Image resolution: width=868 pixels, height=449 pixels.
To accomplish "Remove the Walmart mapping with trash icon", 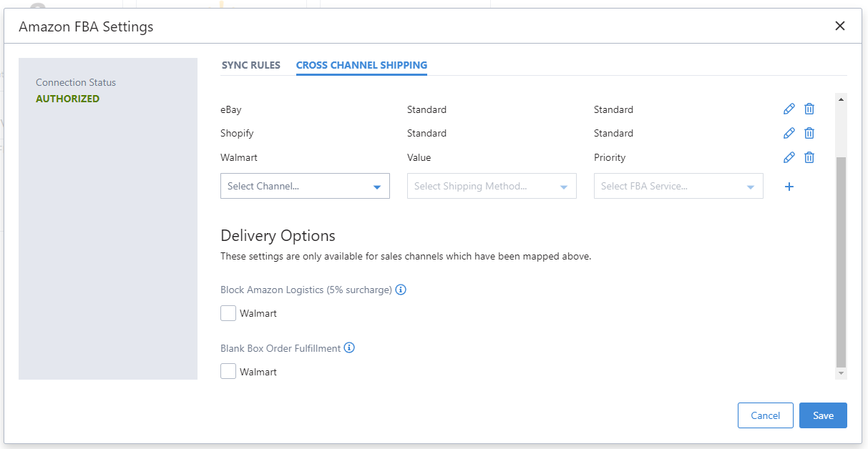I will click(x=809, y=157).
